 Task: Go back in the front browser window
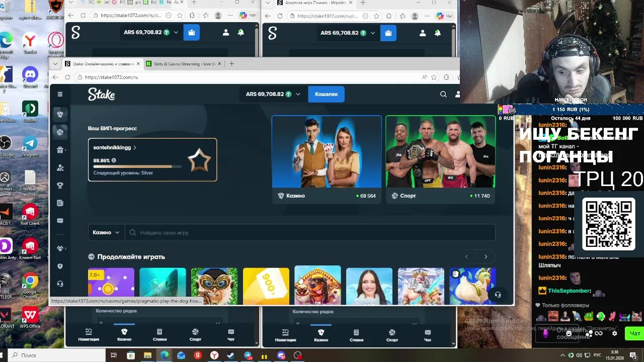click(55, 77)
